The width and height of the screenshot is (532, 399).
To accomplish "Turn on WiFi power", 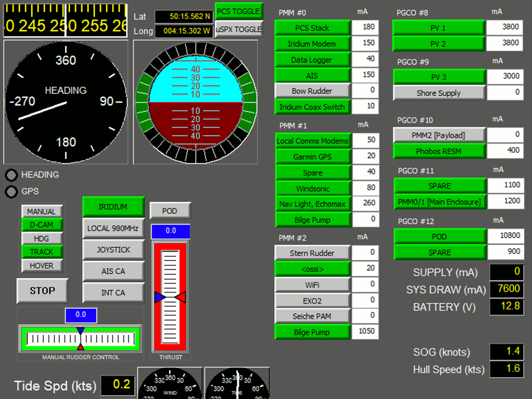I will pos(312,285).
